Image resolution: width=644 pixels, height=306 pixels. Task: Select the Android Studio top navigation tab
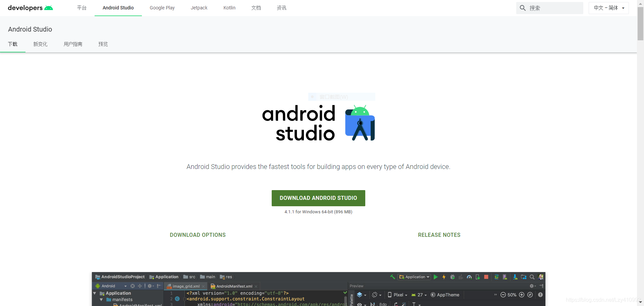(118, 8)
